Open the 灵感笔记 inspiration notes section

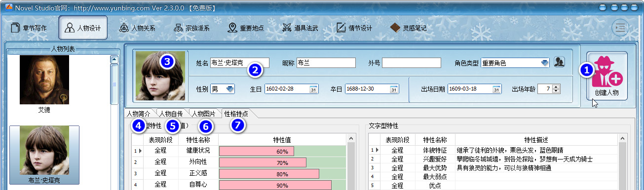[x=409, y=28]
